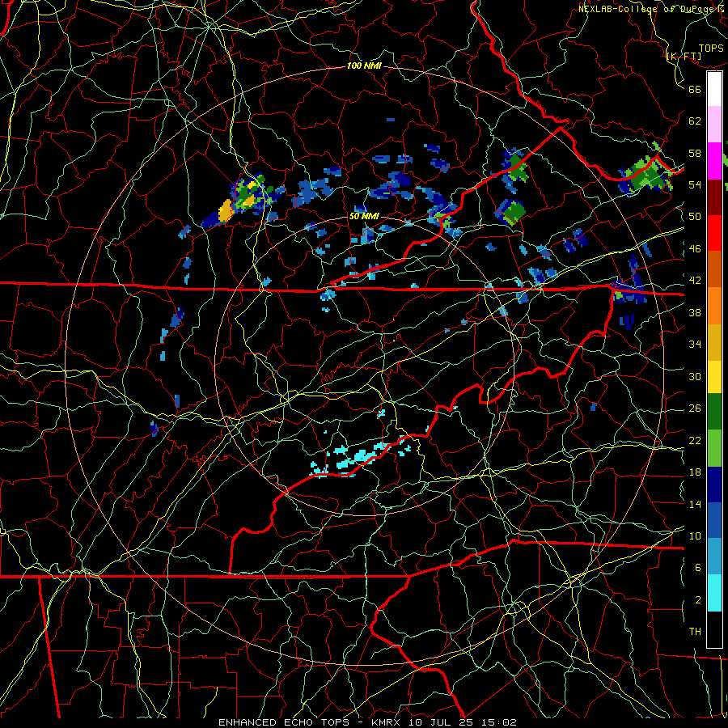
Task: Click legend value "26"
Action: pos(695,408)
